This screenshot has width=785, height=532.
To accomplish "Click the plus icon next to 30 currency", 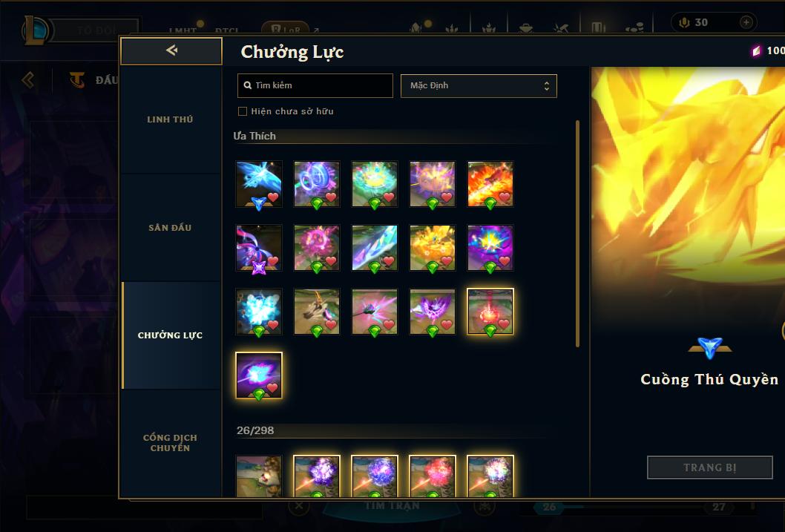I will pos(746,22).
